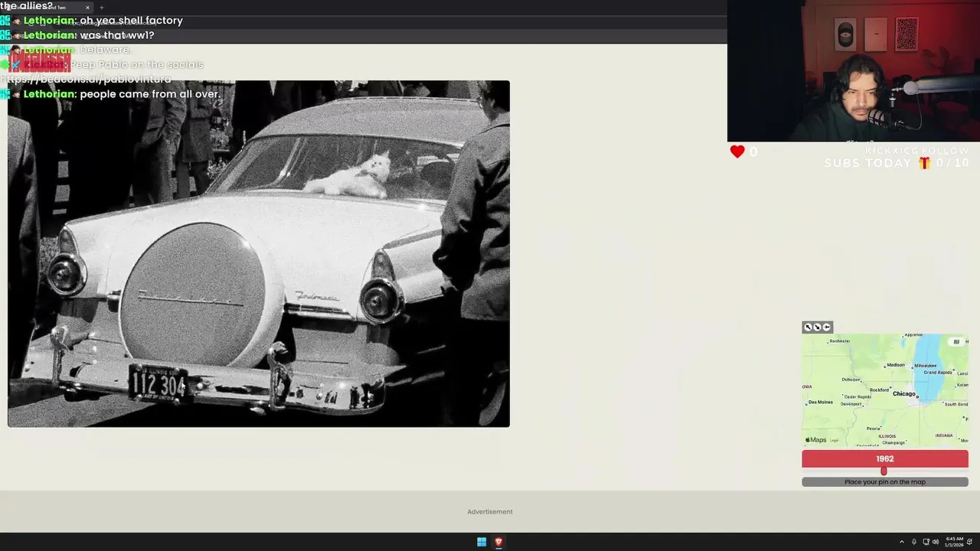Click Rockford on the mini map
Image resolution: width=980 pixels, height=551 pixels.
[879, 390]
